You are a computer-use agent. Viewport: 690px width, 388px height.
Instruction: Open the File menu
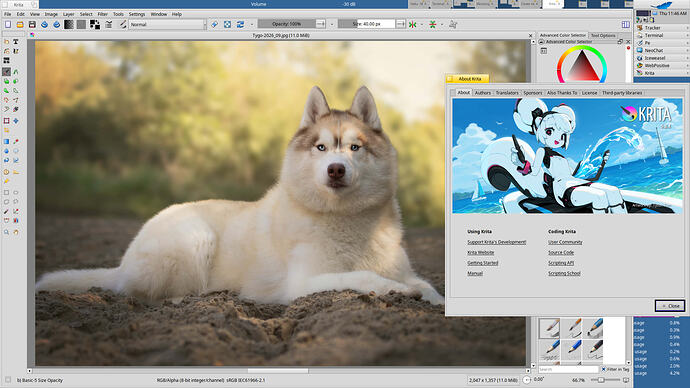[x=7, y=14]
